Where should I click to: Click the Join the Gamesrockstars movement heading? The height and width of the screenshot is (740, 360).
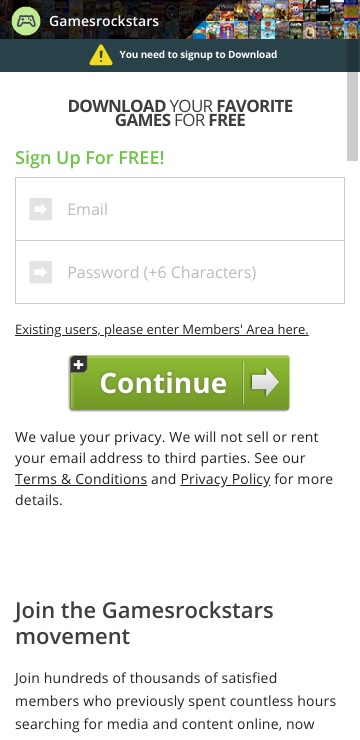[144, 623]
